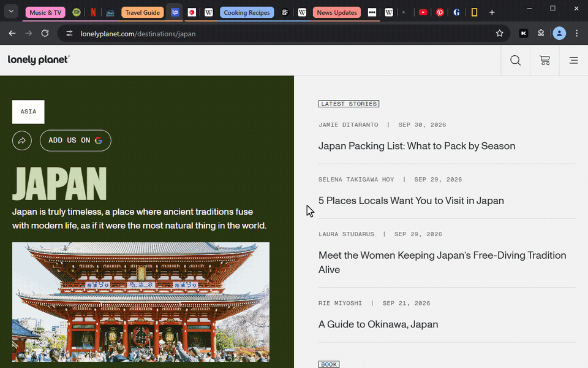Collapse the Cooking Recipes tab group
This screenshot has width=588, height=368.
coord(247,12)
